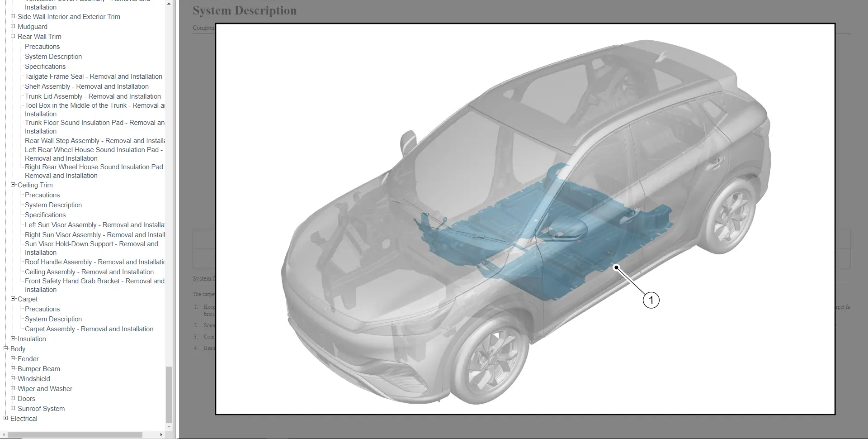The image size is (868, 439).
Task: Expand the Insulation tree node
Action: [13, 339]
